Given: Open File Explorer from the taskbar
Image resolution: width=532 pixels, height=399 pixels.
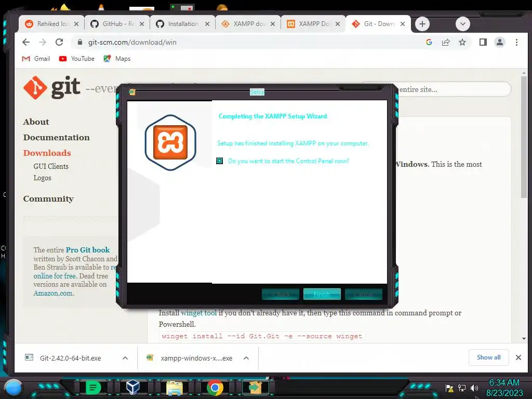Looking at the screenshot, I should pos(174,388).
